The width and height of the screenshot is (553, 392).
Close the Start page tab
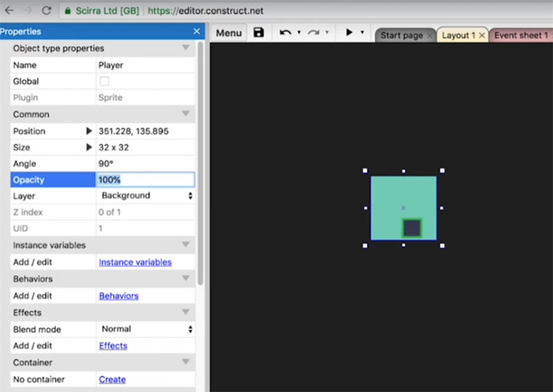430,36
